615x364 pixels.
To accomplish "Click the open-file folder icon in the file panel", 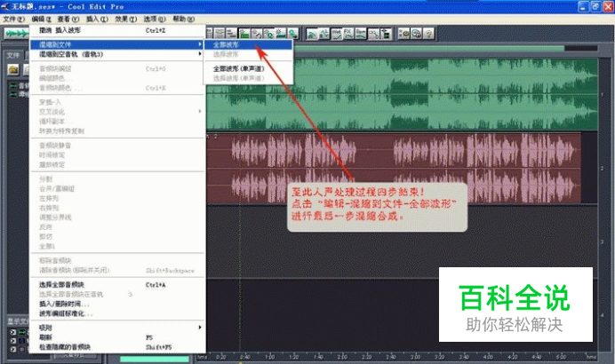I will [x=13, y=70].
